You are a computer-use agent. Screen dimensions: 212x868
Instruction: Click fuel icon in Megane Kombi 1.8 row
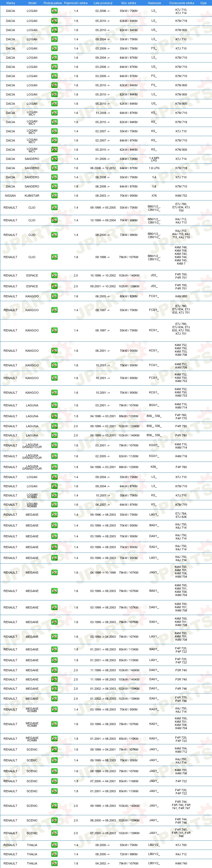[54, 739]
